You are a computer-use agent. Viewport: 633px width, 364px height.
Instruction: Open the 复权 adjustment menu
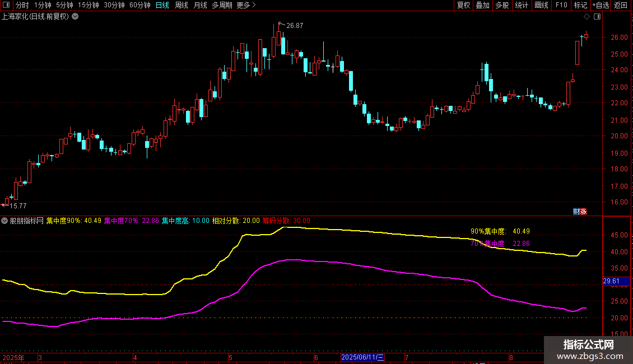(463, 5)
